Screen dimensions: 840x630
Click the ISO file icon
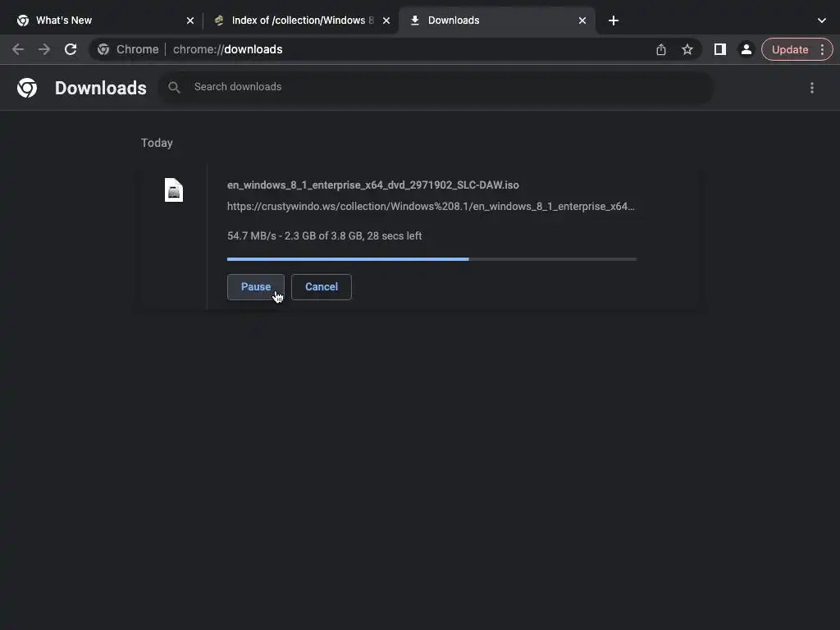click(x=174, y=190)
